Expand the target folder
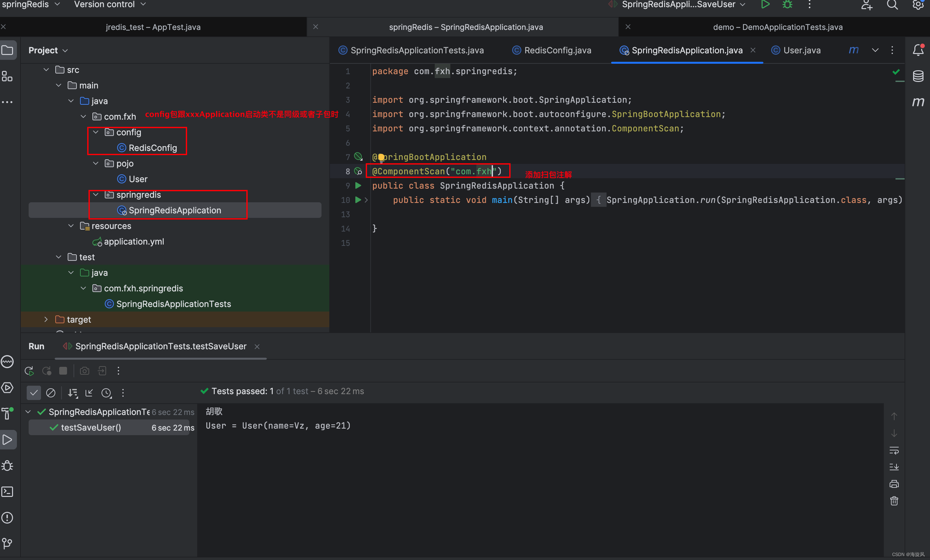Screen dimensions: 930x560 pyautogui.click(x=46, y=319)
